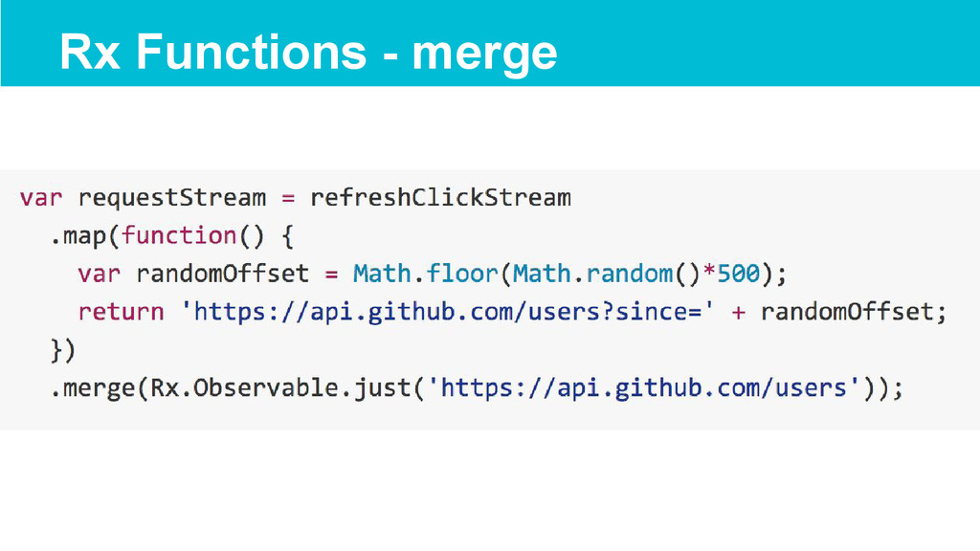
Task: Click the 'function' keyword
Action: point(179,235)
